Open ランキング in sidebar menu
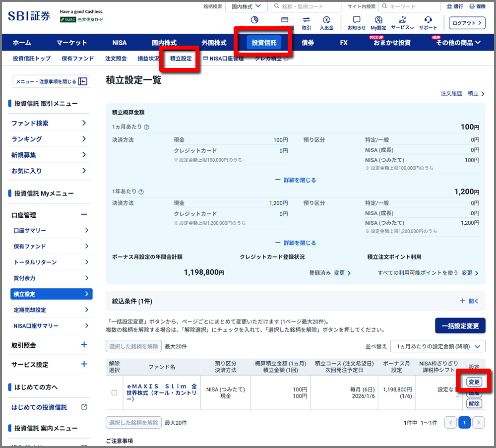 tap(49, 139)
